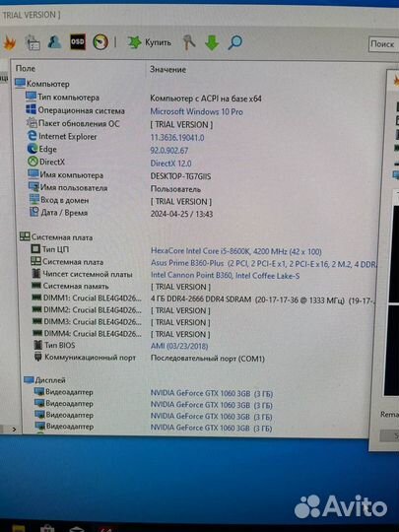The image size is (399, 532).
Task: Click the Имя компьютера row icon
Action: click(x=33, y=174)
